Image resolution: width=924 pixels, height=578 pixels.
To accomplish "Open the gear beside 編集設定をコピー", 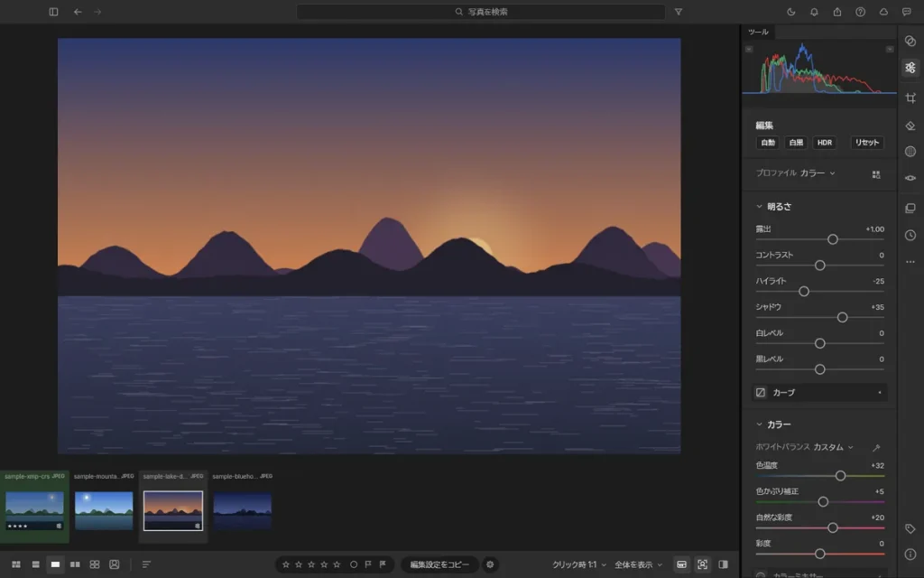I will click(x=490, y=564).
